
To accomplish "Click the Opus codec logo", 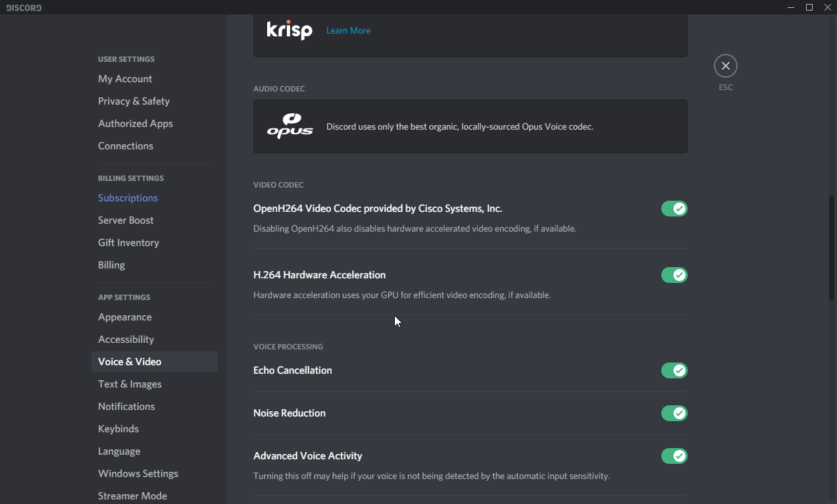I will coord(290,126).
